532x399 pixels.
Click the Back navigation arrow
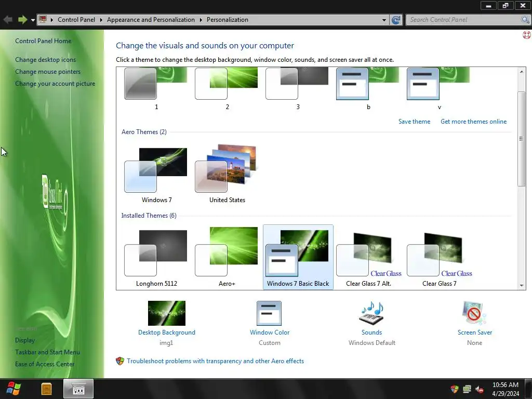(8, 20)
